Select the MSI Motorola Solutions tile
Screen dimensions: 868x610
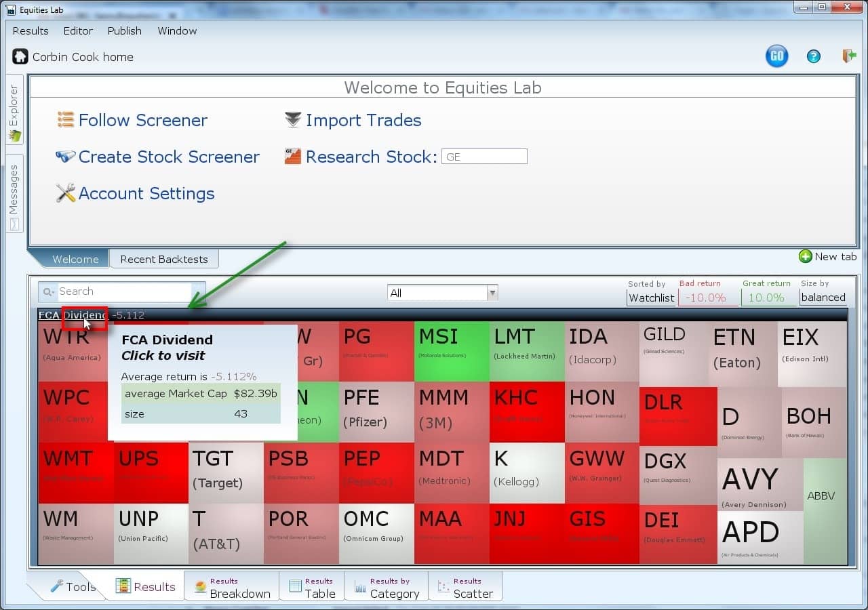click(451, 351)
